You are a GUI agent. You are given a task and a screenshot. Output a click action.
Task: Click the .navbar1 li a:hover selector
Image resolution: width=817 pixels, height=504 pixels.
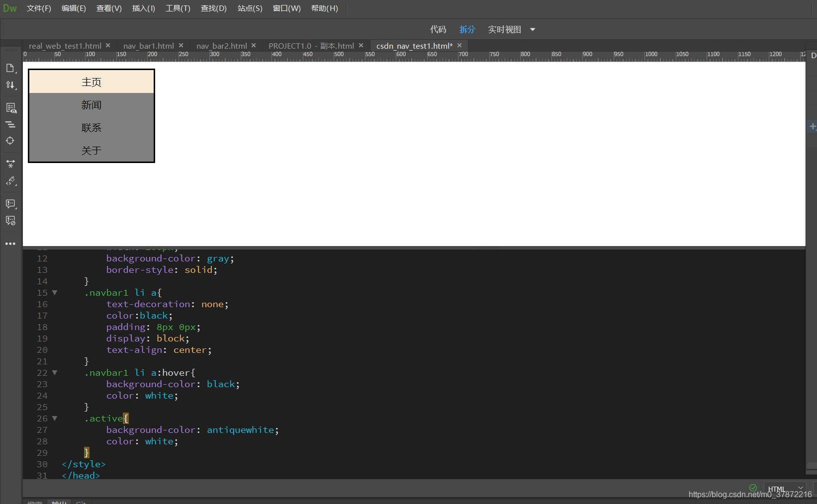tap(137, 373)
